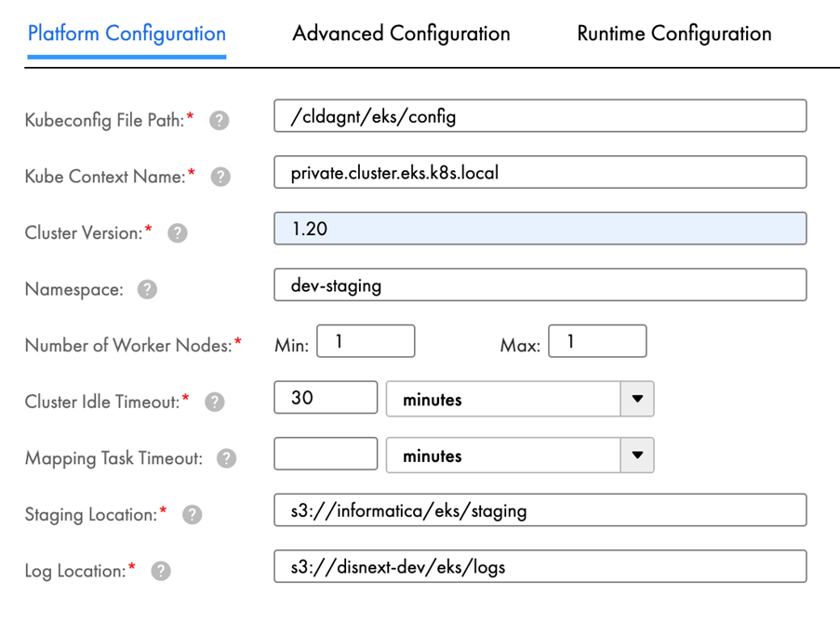Click the Cluster Version text field

coord(540,229)
